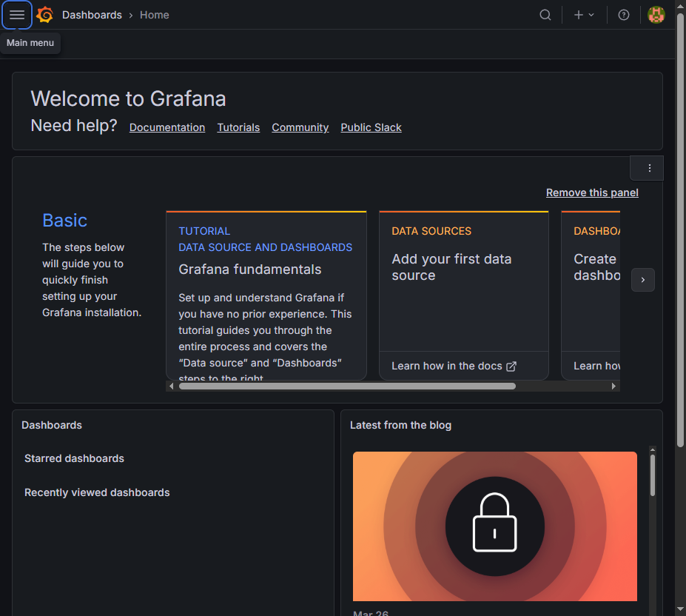686x616 pixels.
Task: Click the cards scrollbar right arrow
Action: pyautogui.click(x=613, y=386)
